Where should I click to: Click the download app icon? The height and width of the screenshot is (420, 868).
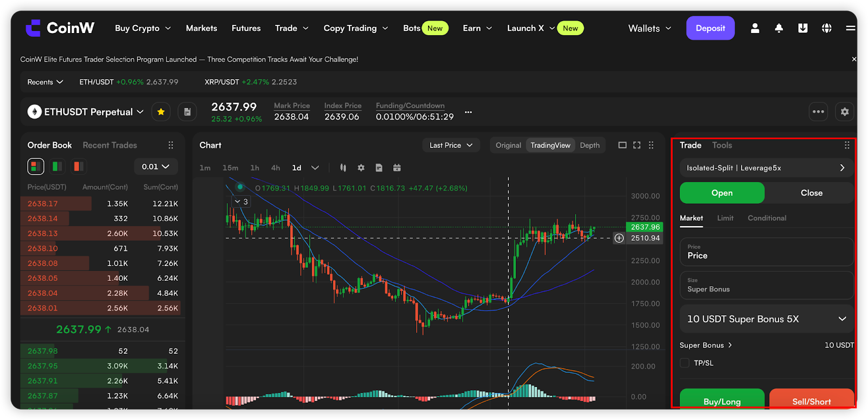pos(803,28)
